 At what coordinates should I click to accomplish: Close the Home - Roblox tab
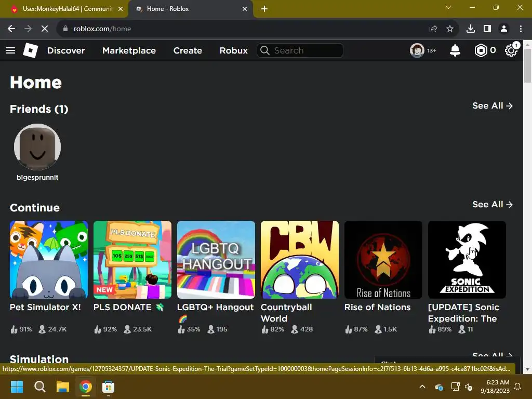tap(245, 9)
